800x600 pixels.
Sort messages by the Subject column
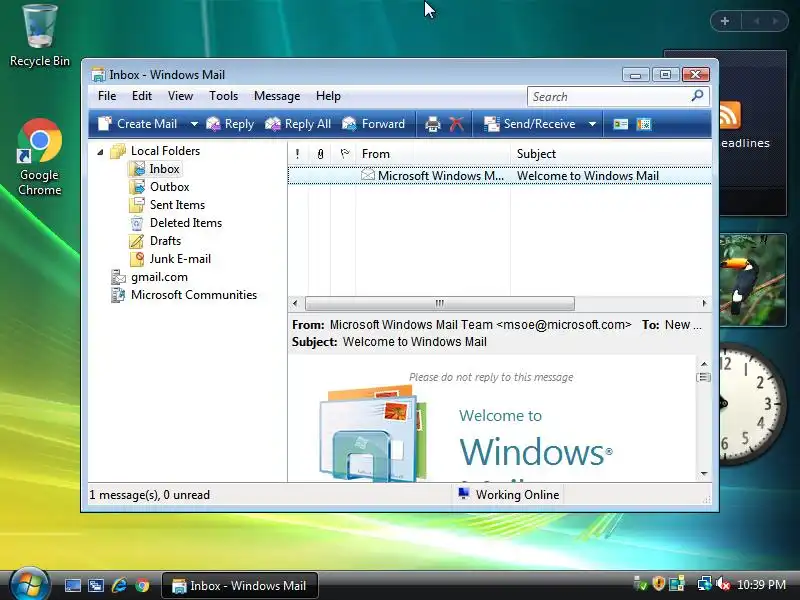(611, 154)
